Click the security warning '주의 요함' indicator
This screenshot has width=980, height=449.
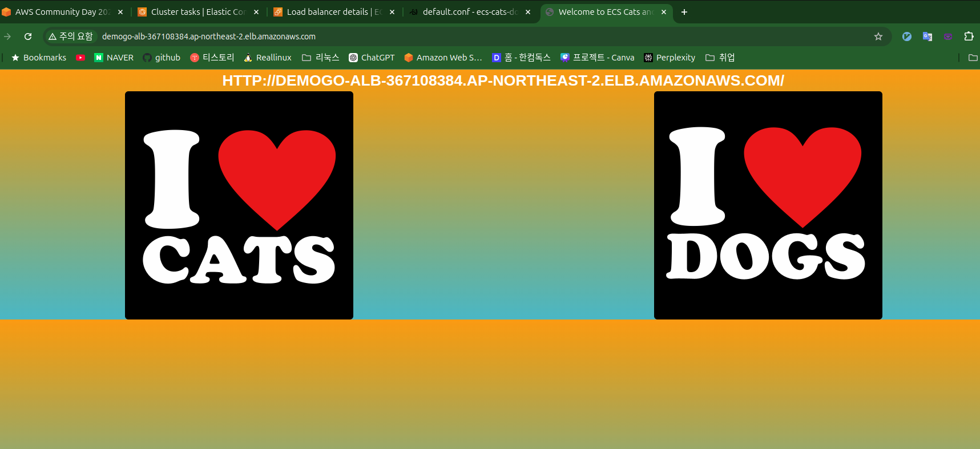pos(71,37)
